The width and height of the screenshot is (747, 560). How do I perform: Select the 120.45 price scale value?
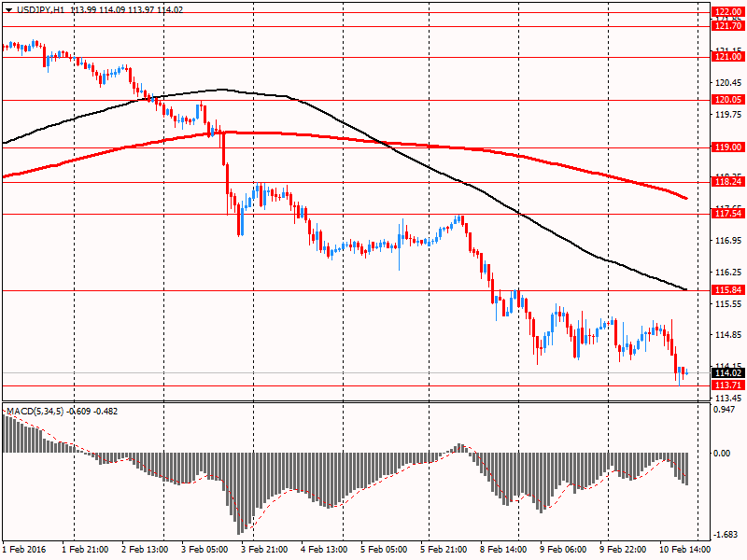pos(728,83)
